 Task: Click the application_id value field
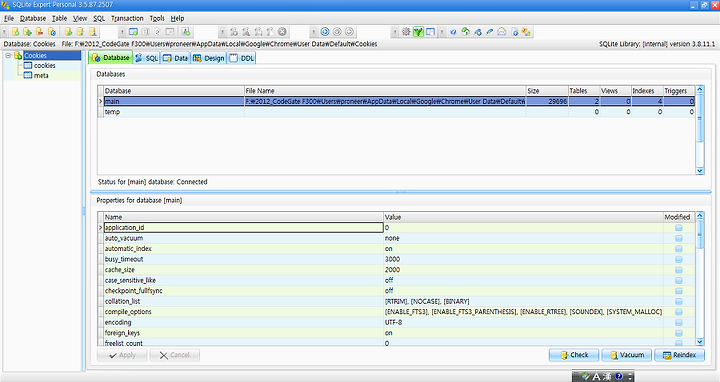[523, 228]
